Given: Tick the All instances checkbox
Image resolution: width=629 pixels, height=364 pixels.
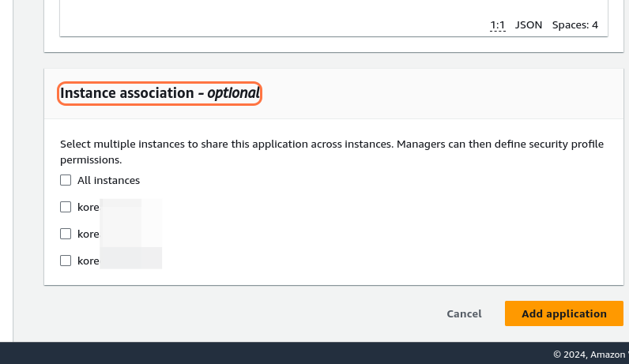Looking at the screenshot, I should [66, 180].
